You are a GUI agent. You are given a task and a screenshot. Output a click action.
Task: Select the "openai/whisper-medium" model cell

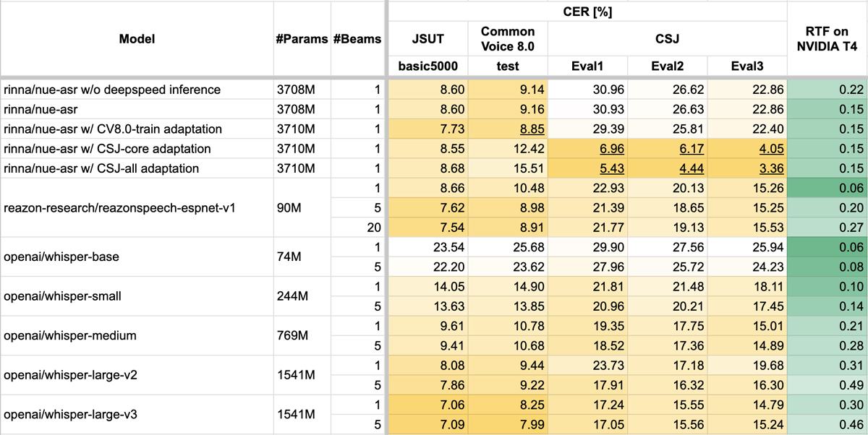137,335
